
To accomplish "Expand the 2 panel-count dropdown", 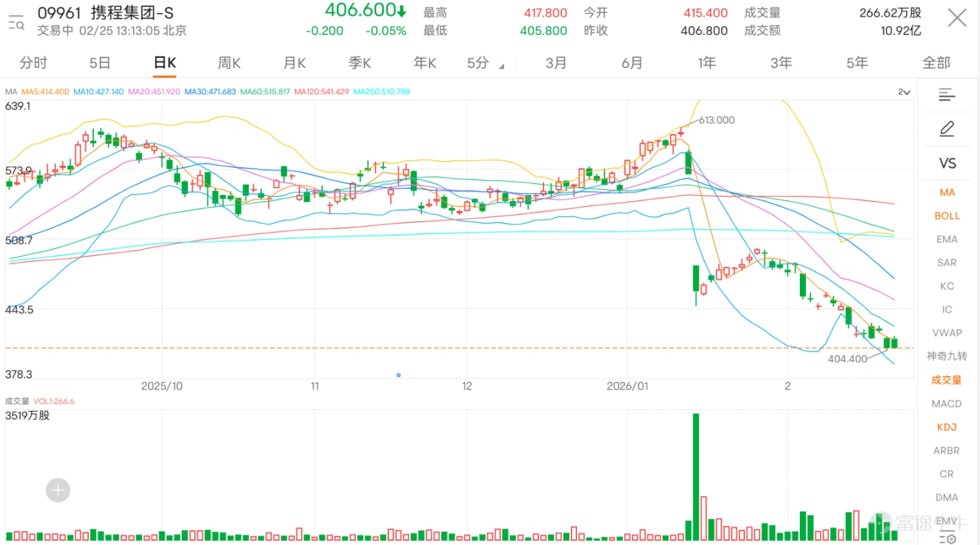I will [904, 92].
